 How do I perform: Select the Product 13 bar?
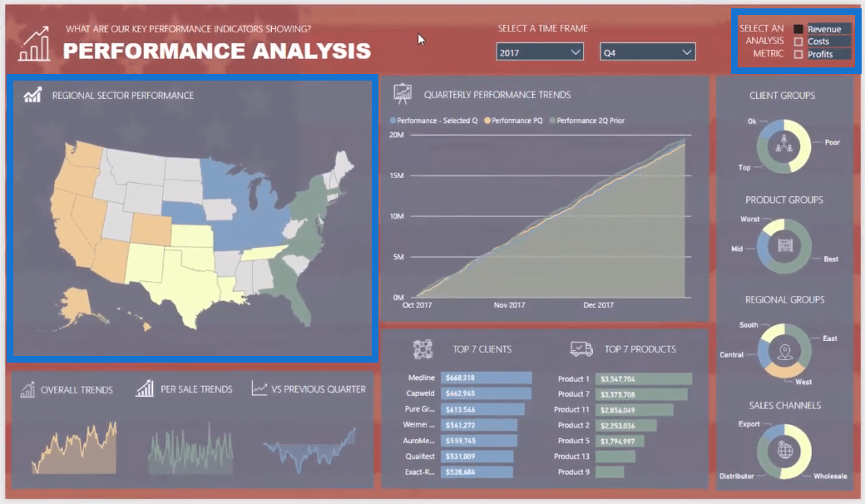tap(615, 457)
